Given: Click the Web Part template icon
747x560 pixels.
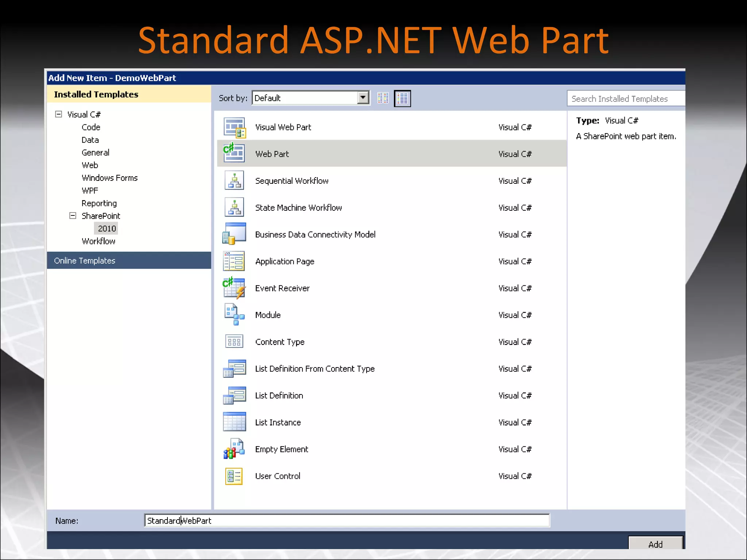Looking at the screenshot, I should point(234,153).
